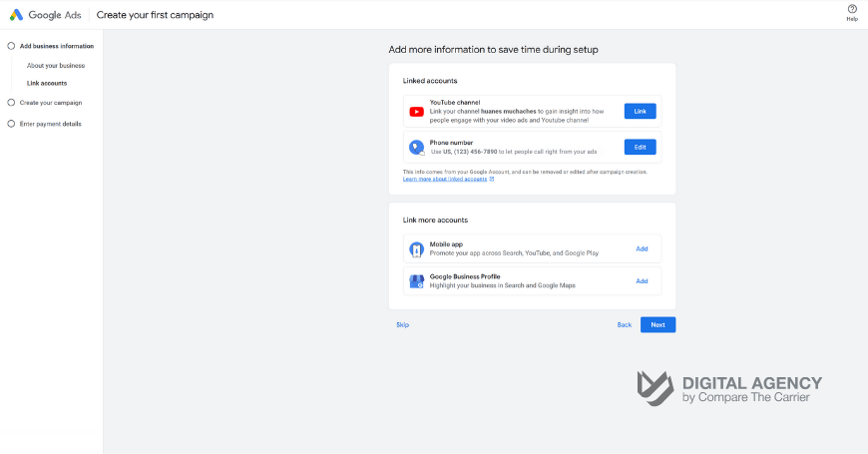Viewport: 868px width, 454px height.
Task: Click the Phone number icon
Action: tap(416, 148)
